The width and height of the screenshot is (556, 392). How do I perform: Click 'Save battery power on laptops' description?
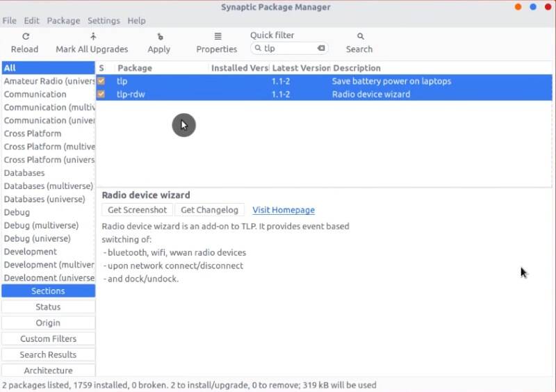(x=391, y=81)
